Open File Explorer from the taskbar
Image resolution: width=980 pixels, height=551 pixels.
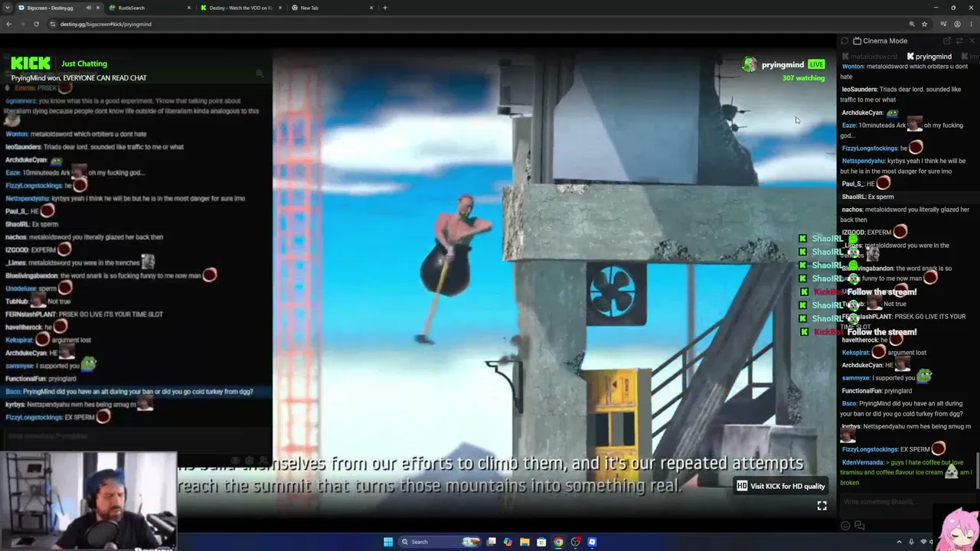(x=524, y=542)
